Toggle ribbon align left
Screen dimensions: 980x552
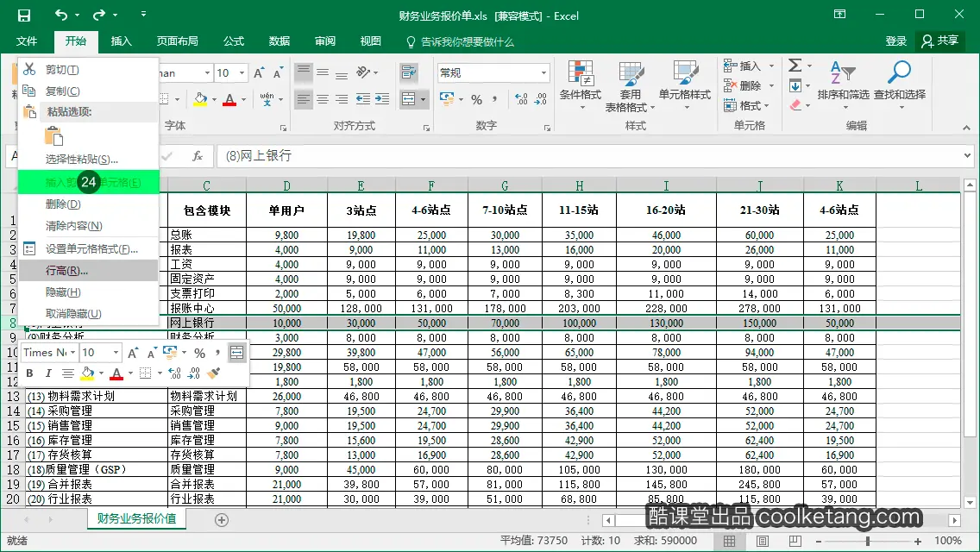pos(303,99)
